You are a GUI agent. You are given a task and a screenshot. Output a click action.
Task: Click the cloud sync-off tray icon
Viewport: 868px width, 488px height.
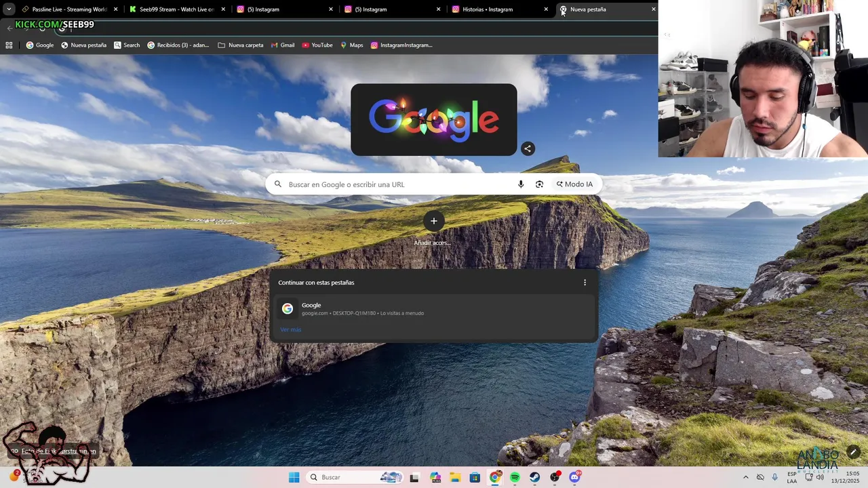[760, 477]
